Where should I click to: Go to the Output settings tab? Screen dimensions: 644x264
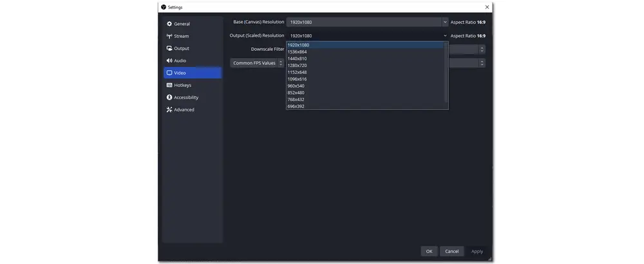[x=193, y=48]
